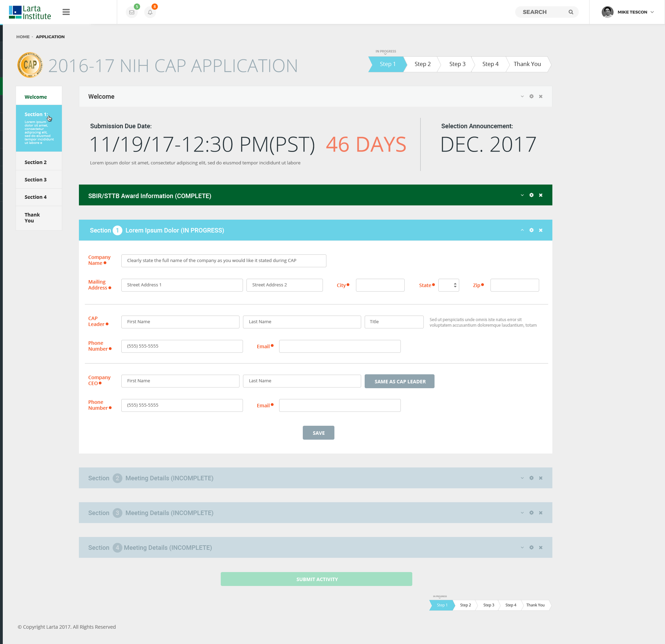Select Section 3 in the left sidebar
The width and height of the screenshot is (665, 644).
coord(39,180)
